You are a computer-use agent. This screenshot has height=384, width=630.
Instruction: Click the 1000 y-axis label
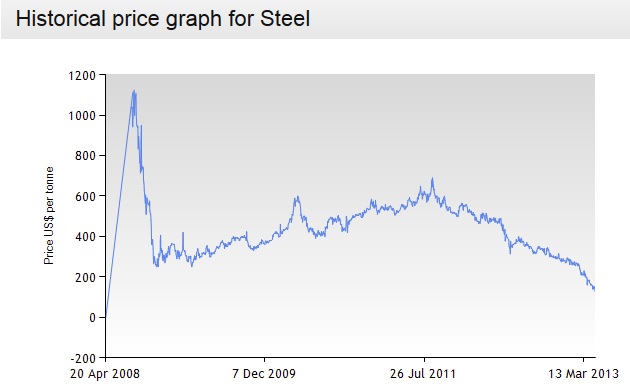[82, 116]
